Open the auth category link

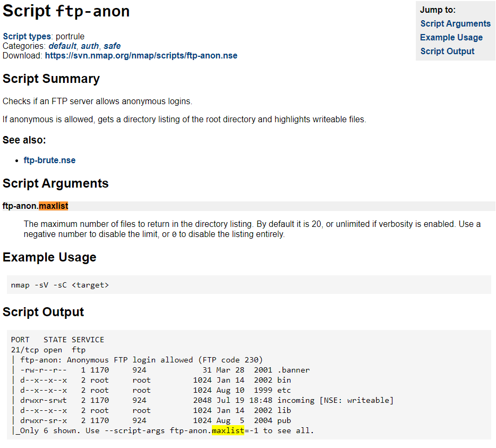(x=90, y=46)
